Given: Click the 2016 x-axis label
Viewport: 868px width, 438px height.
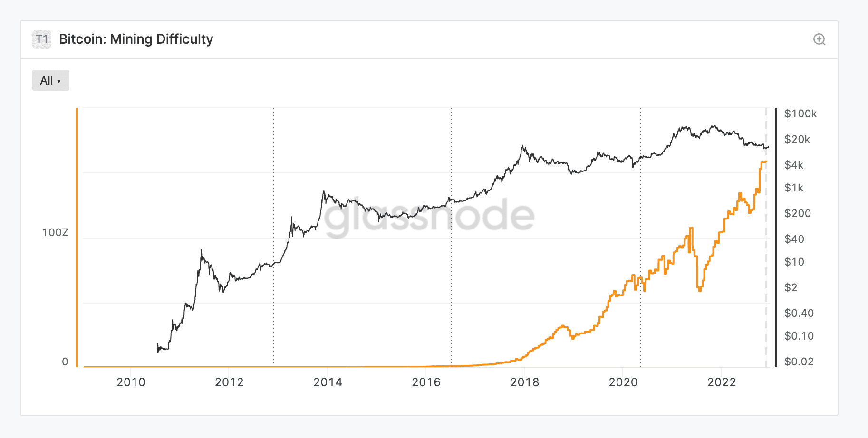Looking at the screenshot, I should [x=426, y=382].
